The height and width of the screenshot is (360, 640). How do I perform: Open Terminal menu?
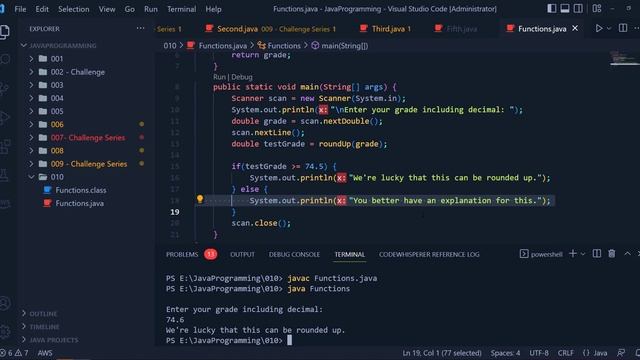coord(181,9)
